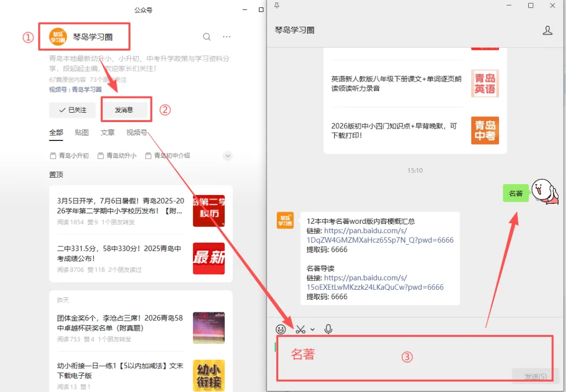Click the 幼小衔接 article thumbnail

[209, 375]
